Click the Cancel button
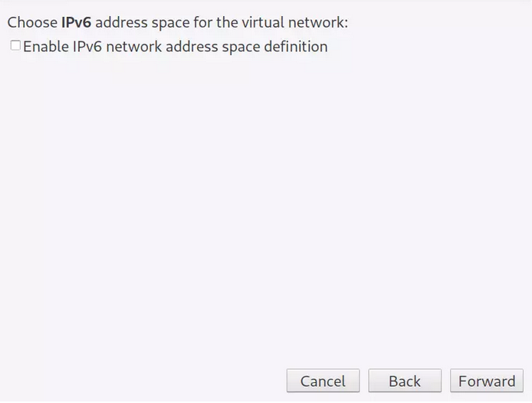 [323, 381]
